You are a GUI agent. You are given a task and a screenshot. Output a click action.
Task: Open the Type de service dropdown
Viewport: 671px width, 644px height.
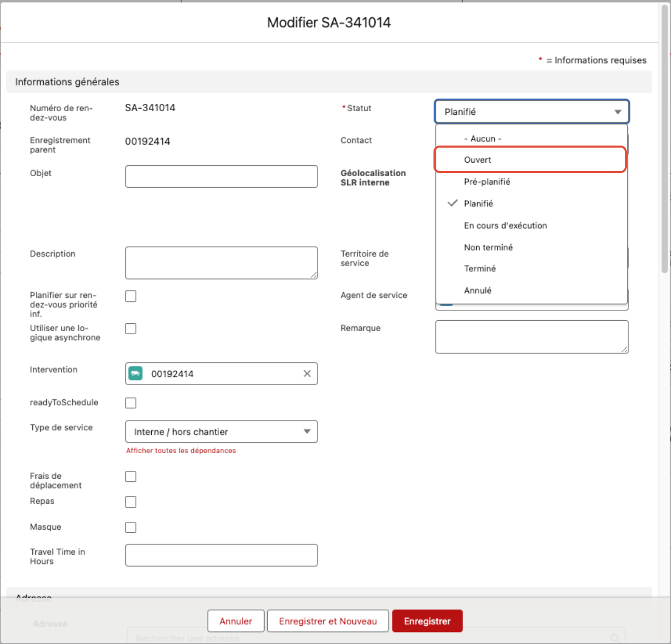pos(221,431)
